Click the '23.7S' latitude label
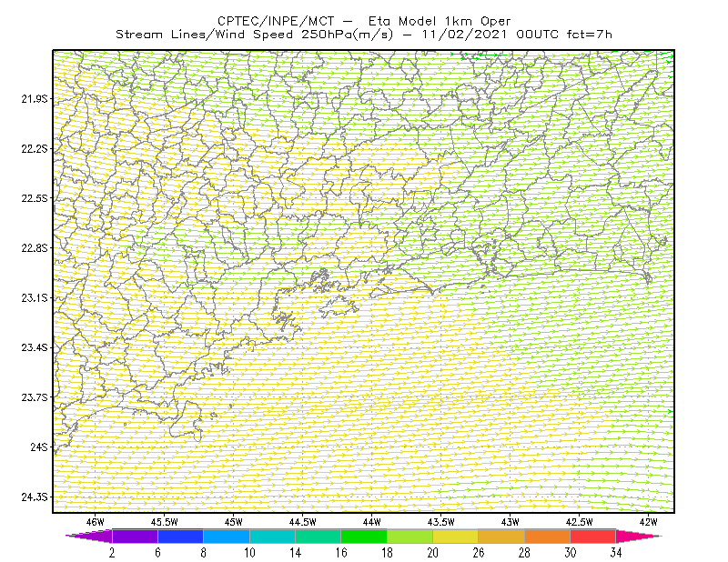Image resolution: width=728 pixels, height=562 pixels. click(35, 397)
